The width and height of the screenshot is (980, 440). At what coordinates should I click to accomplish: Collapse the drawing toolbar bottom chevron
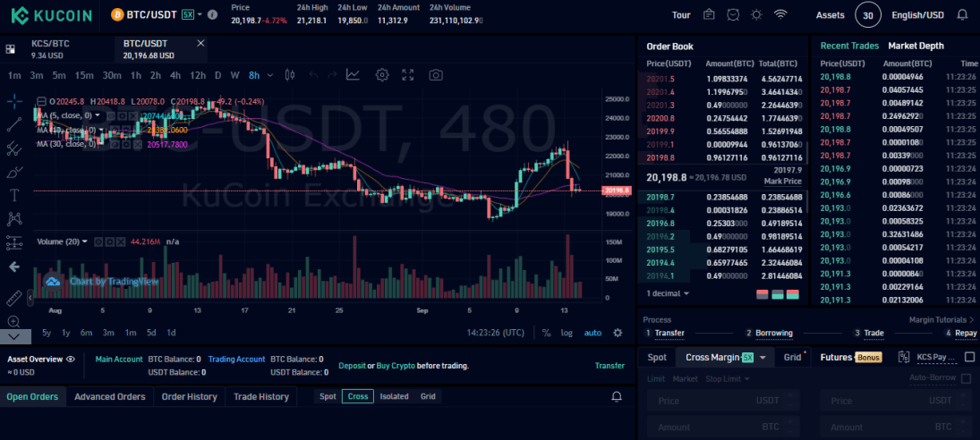pos(15,336)
